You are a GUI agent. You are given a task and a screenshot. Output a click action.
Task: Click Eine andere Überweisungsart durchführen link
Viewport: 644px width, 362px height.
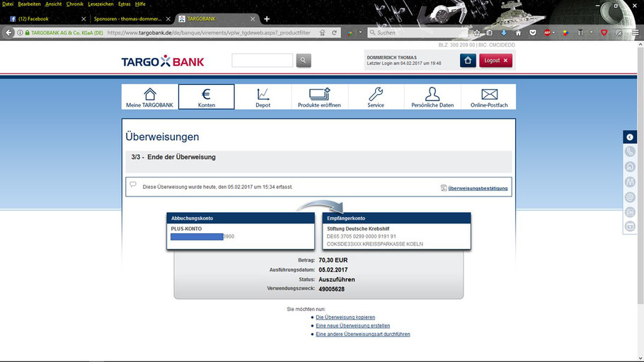tap(362, 334)
